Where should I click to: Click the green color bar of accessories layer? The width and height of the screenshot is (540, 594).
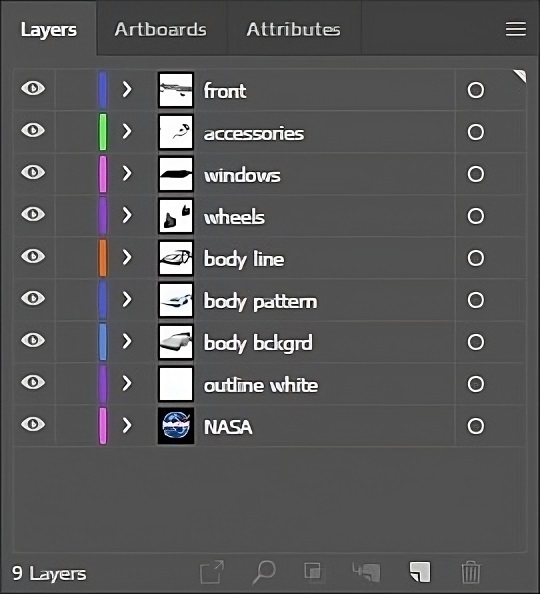pos(103,132)
